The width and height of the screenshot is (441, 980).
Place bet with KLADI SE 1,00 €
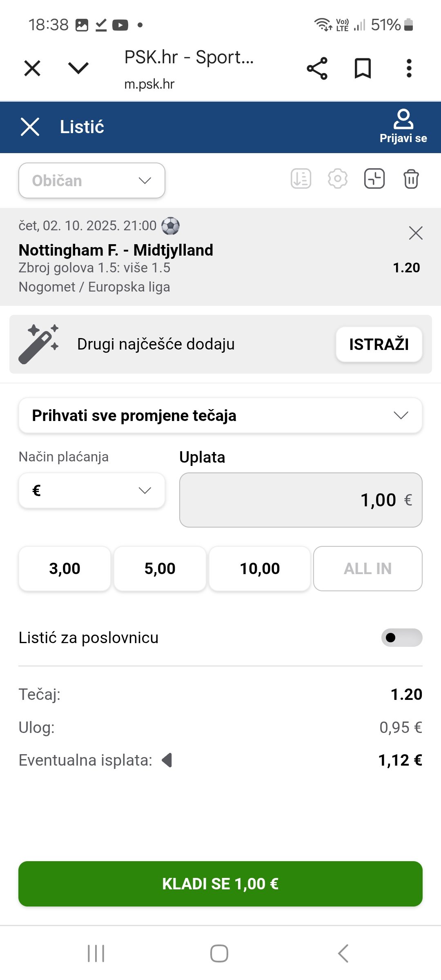click(220, 884)
